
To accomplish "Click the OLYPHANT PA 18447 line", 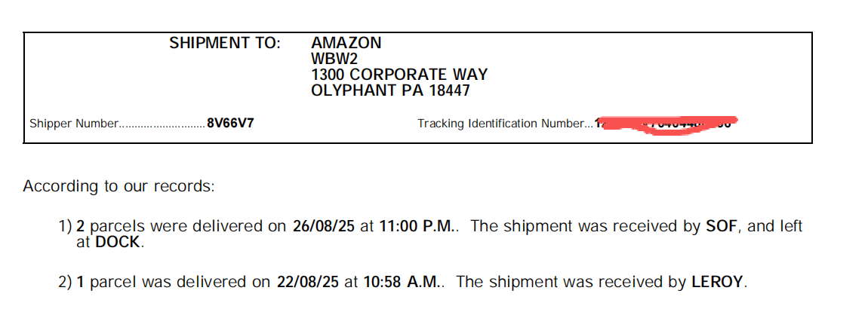I will (390, 91).
